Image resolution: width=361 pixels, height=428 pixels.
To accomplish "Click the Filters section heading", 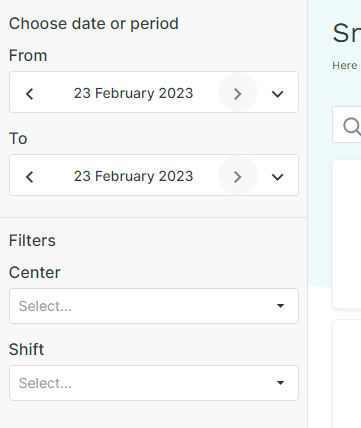I will (32, 240).
